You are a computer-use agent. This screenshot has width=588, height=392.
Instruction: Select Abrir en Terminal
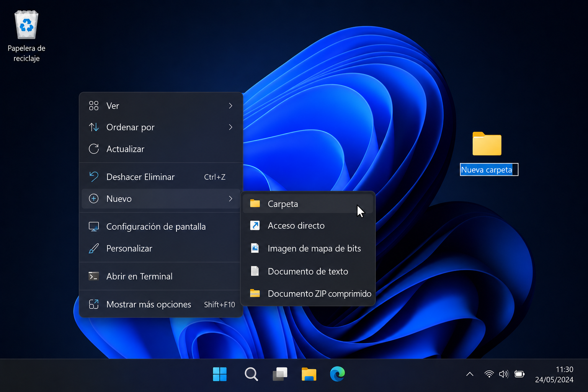point(161,276)
